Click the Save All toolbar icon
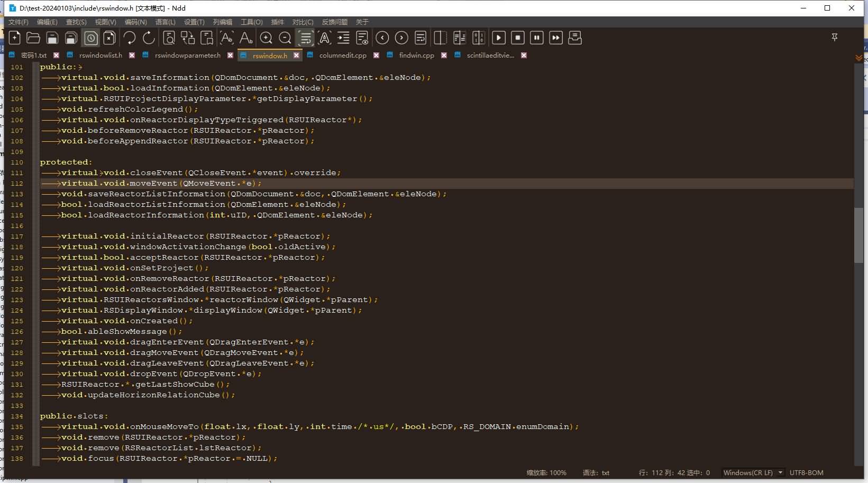Screen dimensions: 868x483 pyautogui.click(x=71, y=38)
